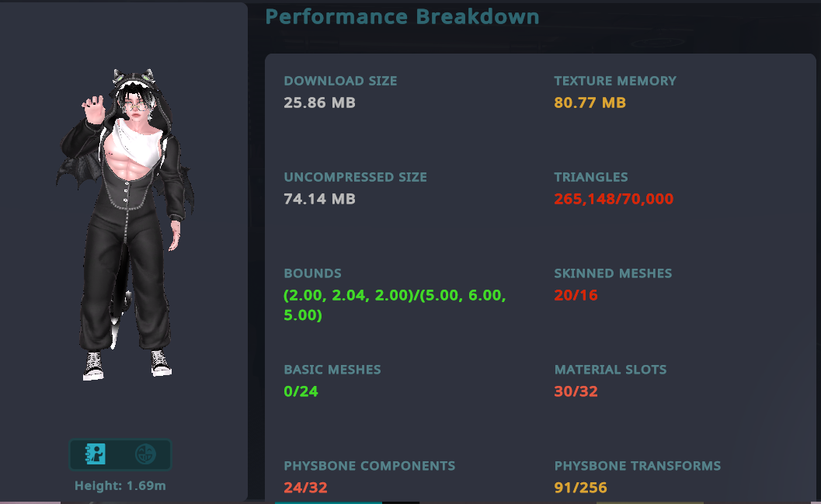
Task: Click the Download Size label
Action: (x=340, y=81)
